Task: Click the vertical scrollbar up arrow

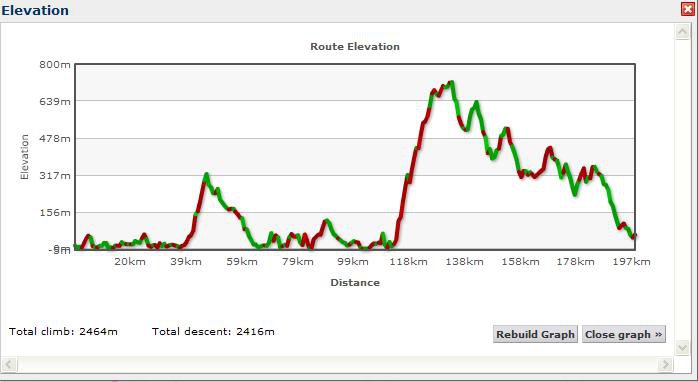Action: tap(682, 32)
